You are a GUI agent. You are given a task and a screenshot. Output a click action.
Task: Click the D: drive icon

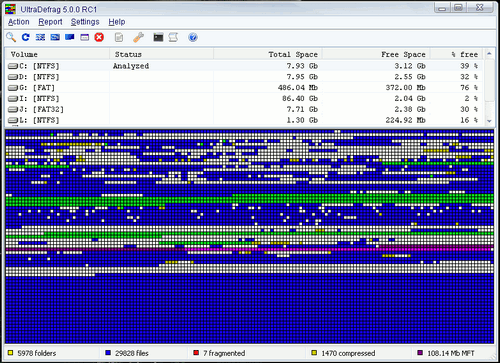(x=13, y=77)
